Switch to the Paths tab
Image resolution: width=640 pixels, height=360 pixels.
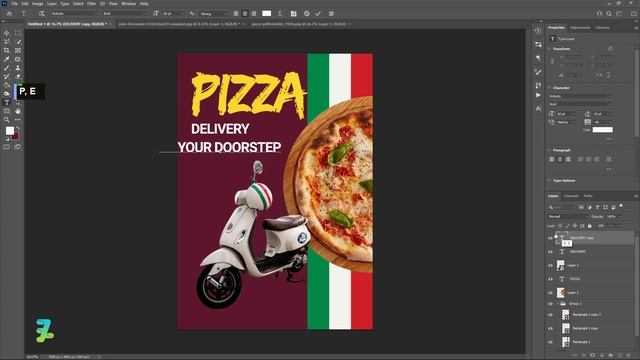[x=588, y=196]
